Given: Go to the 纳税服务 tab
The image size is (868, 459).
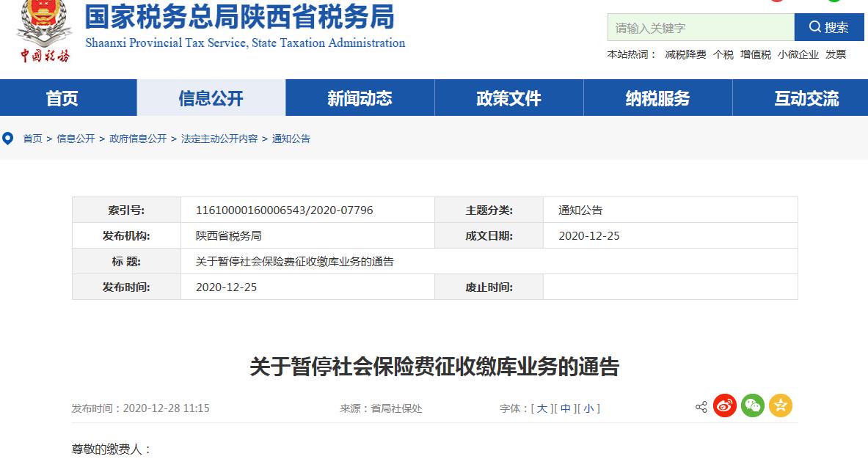Looking at the screenshot, I should pos(657,98).
